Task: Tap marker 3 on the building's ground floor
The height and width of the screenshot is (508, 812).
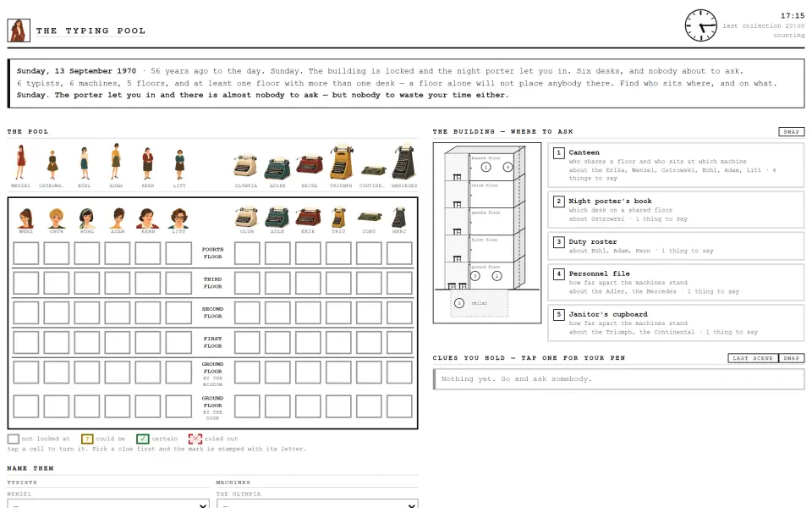Action: (475, 276)
